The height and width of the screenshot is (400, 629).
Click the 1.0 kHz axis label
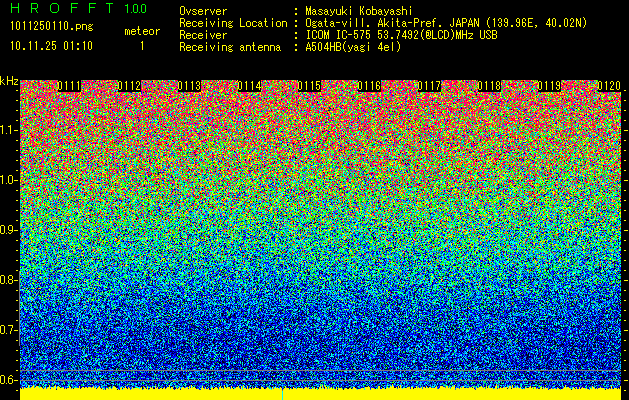9,180
